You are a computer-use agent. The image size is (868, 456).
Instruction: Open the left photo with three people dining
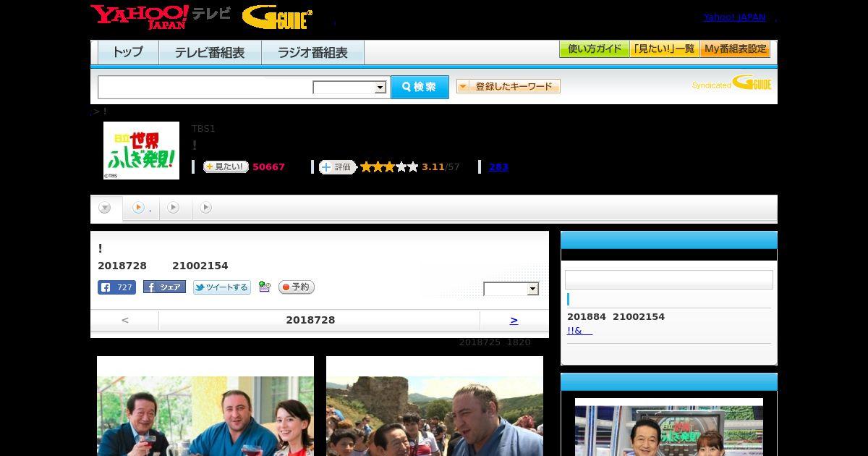[205, 406]
